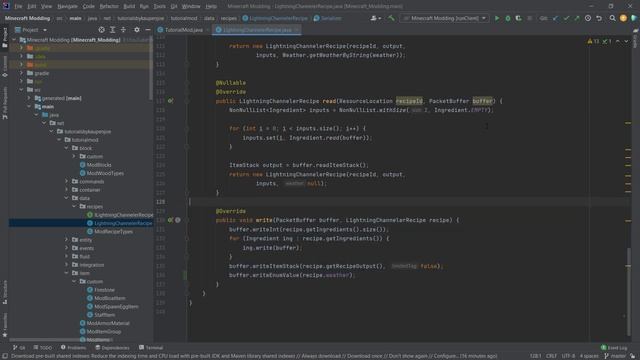Push commits with the green up-right arrow
Viewport: 640px width, 360px height.
577,18
